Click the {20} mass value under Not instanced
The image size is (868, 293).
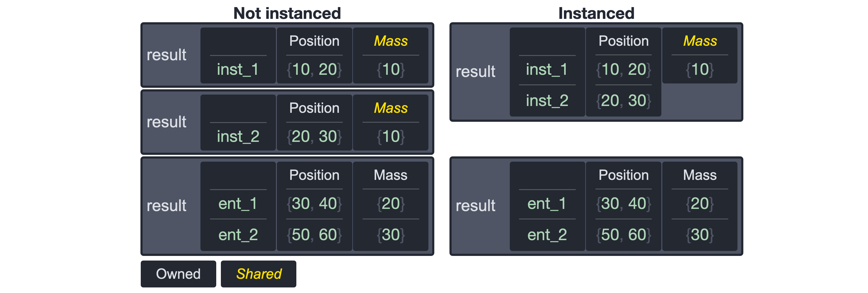tap(390, 203)
